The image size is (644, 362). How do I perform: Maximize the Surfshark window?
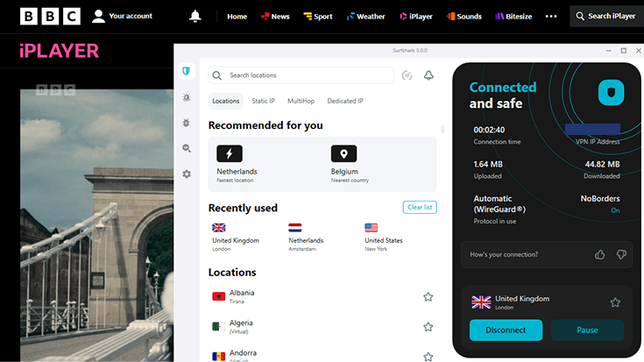624,51
